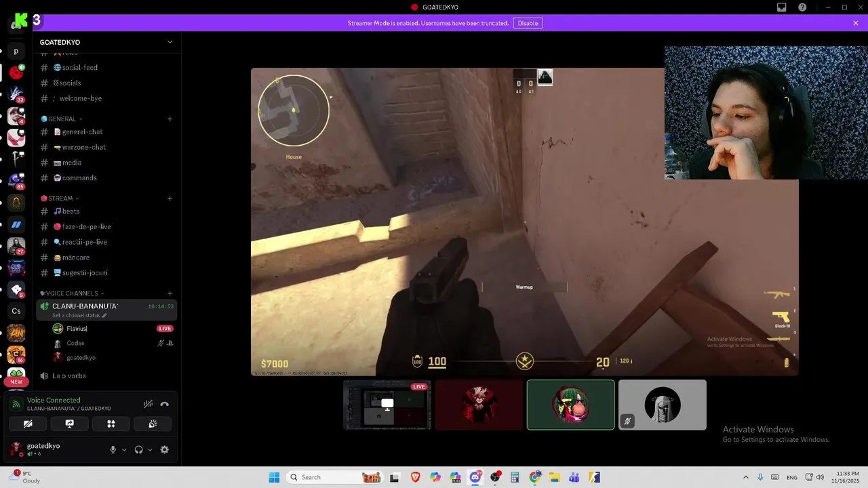Create channel in VOICE CHANNELS category
Viewport: 868px width, 488px height.
[x=170, y=293]
